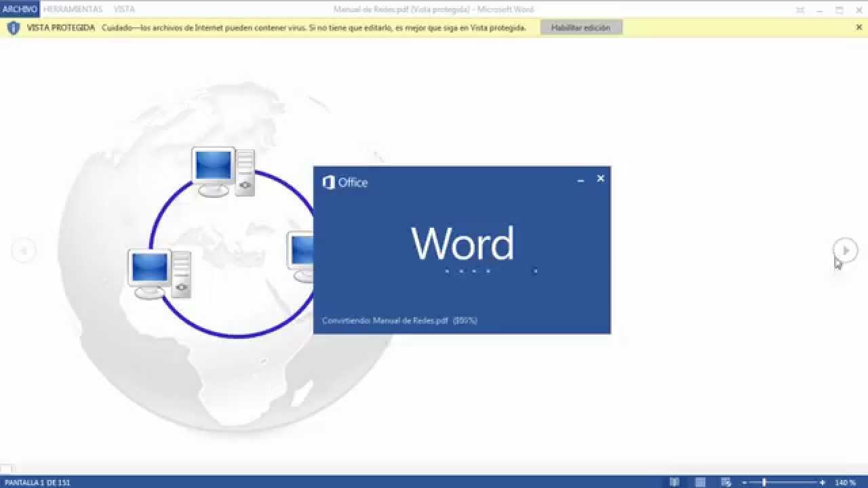Image resolution: width=868 pixels, height=488 pixels.
Task: Click the VISTA PROTEGIDA label
Action: tap(61, 28)
